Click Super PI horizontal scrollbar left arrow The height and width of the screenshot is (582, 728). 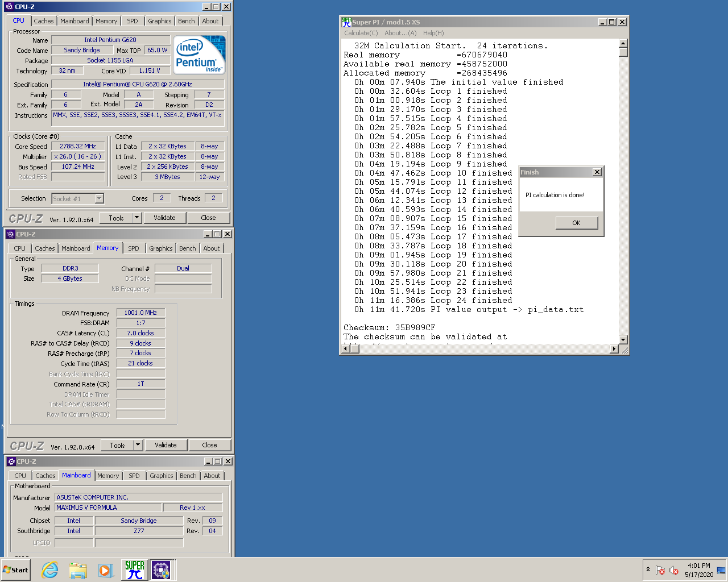click(x=345, y=348)
